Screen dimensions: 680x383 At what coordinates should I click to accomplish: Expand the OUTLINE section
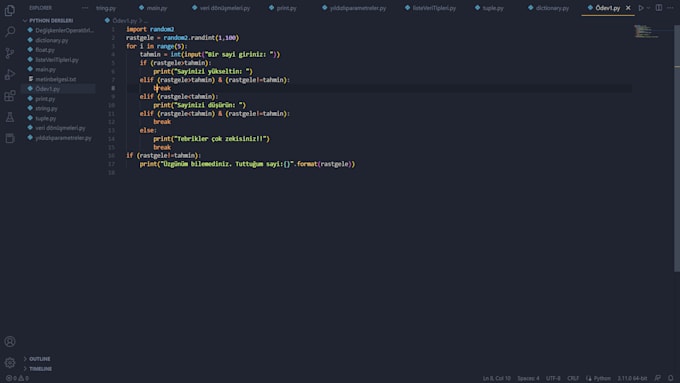(x=39, y=359)
